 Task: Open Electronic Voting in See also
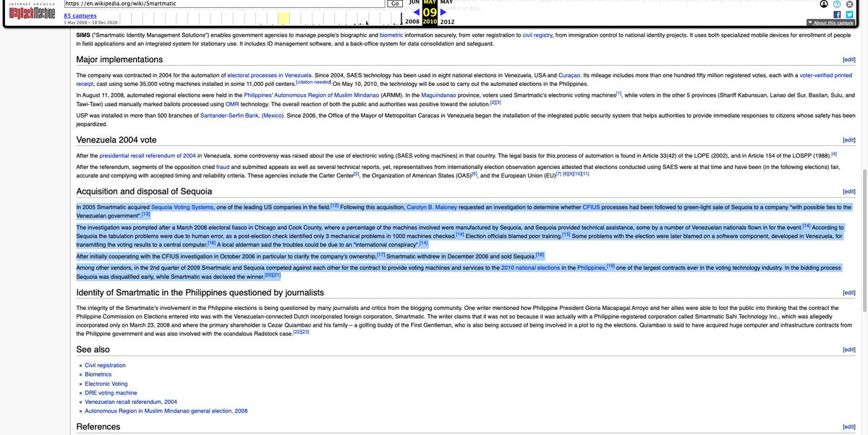pos(106,384)
